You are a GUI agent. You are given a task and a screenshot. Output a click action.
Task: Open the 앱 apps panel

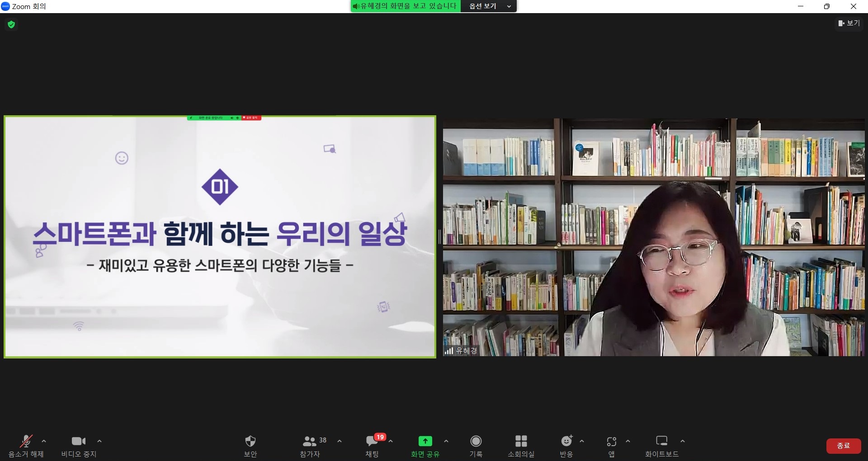(x=611, y=446)
